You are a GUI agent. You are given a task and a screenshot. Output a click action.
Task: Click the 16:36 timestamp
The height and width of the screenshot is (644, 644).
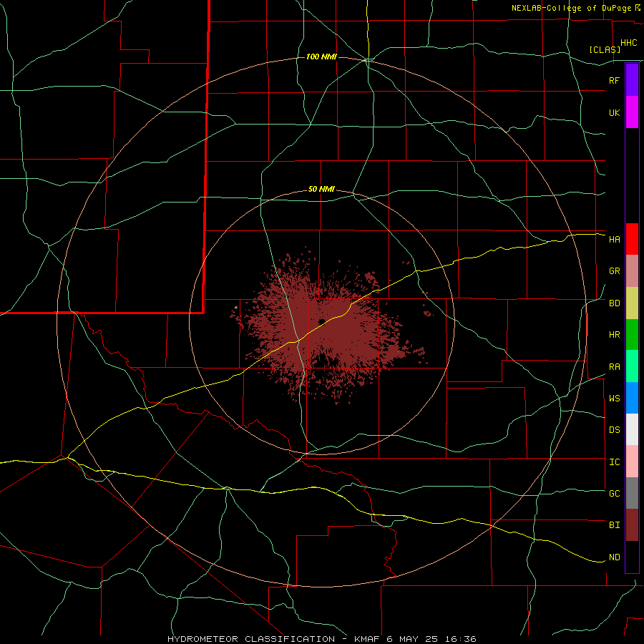(462, 639)
